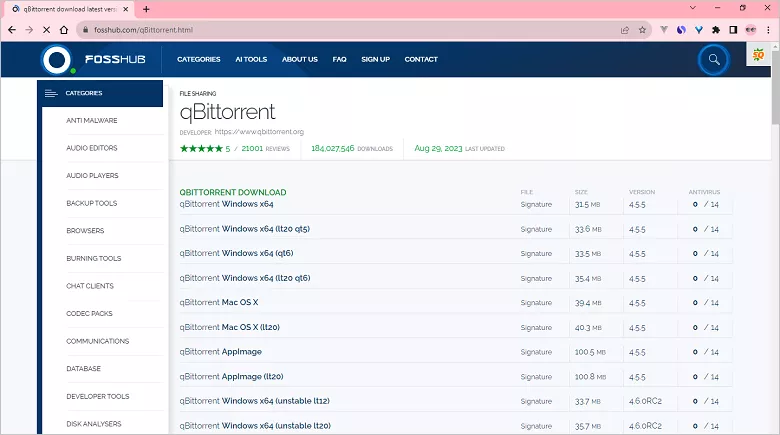Select BROWSERS category
The width and height of the screenshot is (780, 435).
(86, 230)
